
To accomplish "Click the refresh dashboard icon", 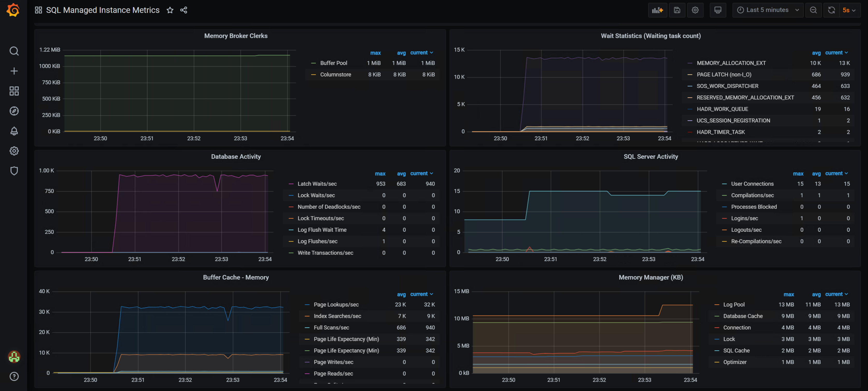I will click(x=832, y=10).
